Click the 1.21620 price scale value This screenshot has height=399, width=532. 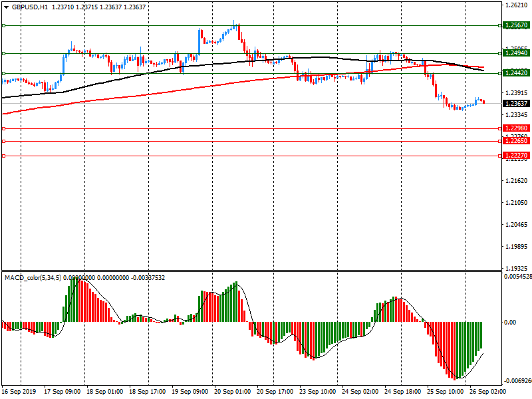click(x=517, y=181)
